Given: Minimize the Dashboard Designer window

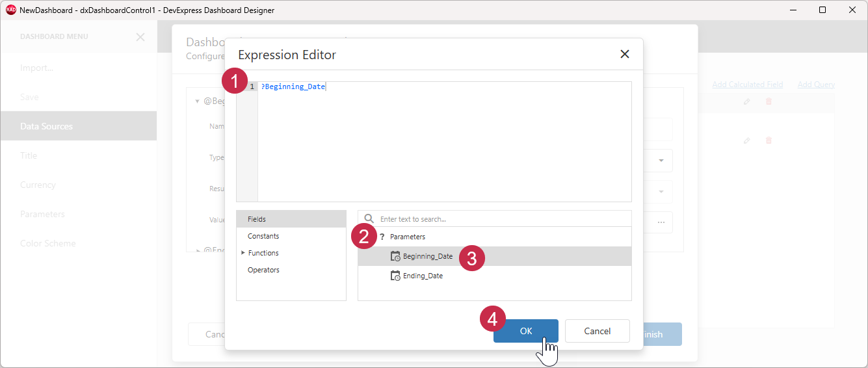Looking at the screenshot, I should pos(793,10).
